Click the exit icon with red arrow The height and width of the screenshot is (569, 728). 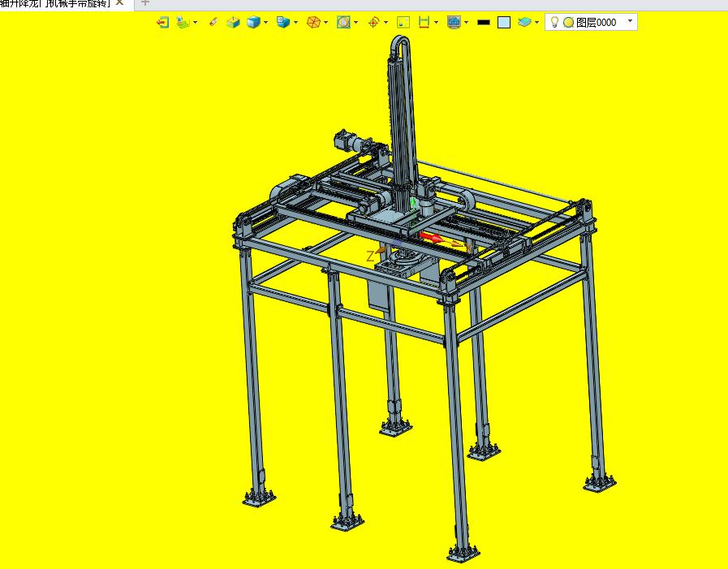pos(162,22)
